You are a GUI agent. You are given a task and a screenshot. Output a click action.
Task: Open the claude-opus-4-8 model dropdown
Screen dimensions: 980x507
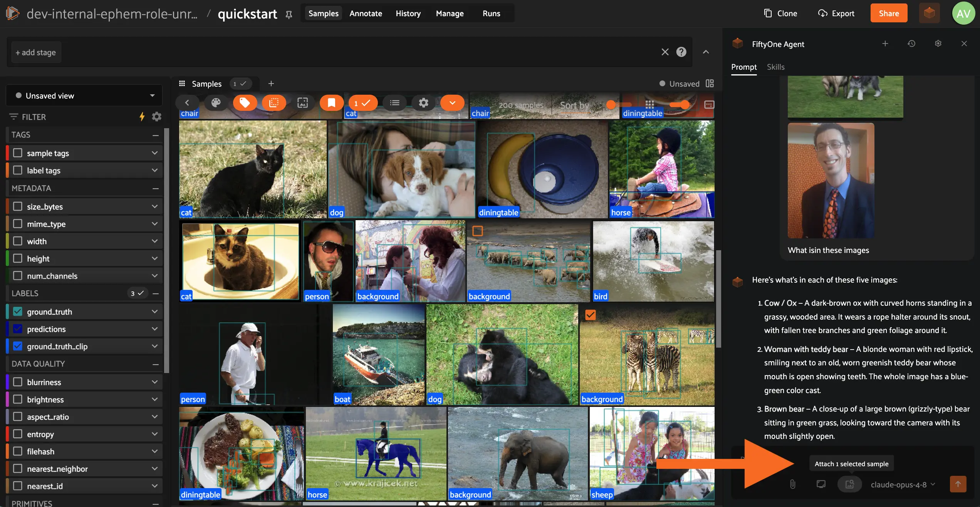(903, 484)
